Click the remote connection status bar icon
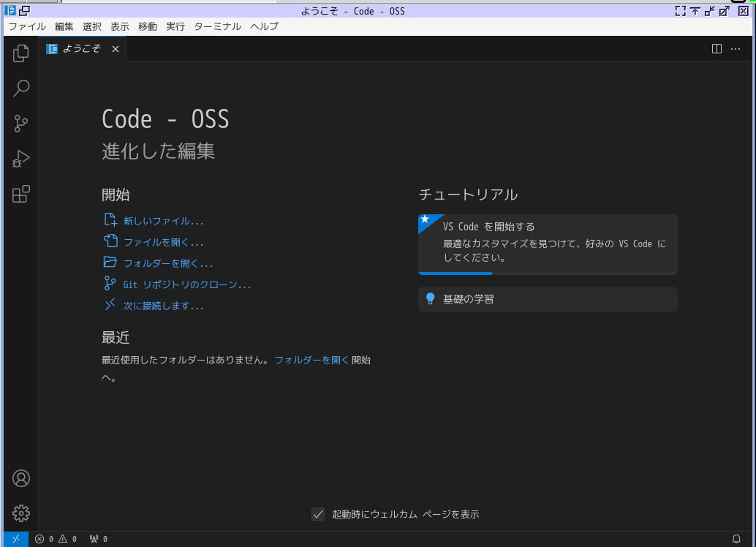Viewport: 756px width, 547px height. [16, 539]
